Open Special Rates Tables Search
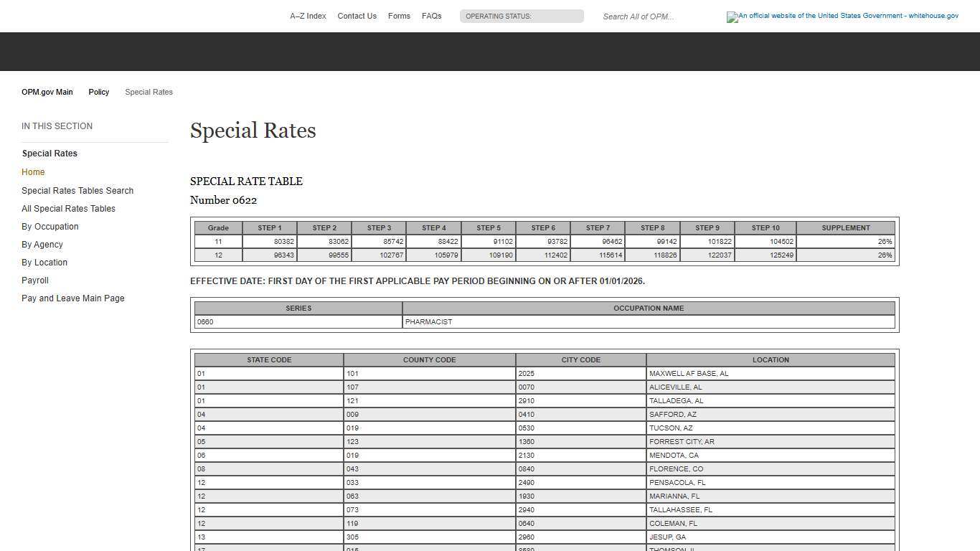This screenshot has width=980, height=551. click(x=77, y=190)
